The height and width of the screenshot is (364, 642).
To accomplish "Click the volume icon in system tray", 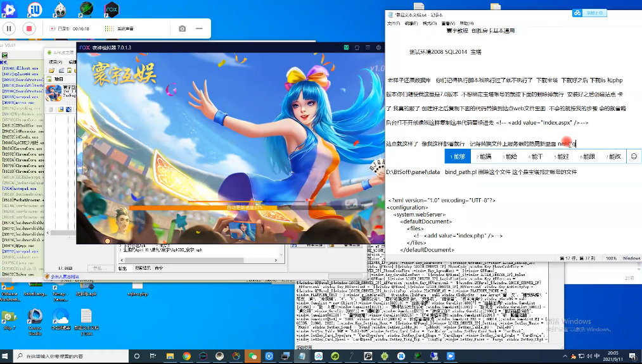I will tap(590, 356).
